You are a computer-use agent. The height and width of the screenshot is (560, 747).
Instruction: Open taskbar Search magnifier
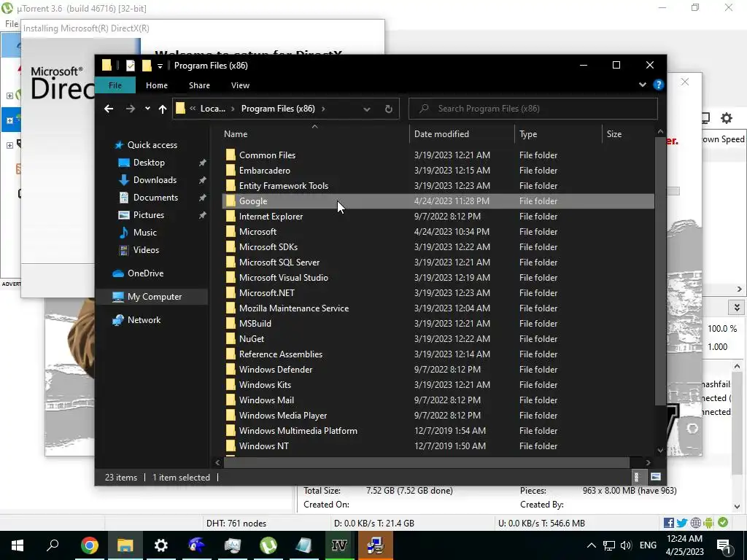click(x=53, y=545)
